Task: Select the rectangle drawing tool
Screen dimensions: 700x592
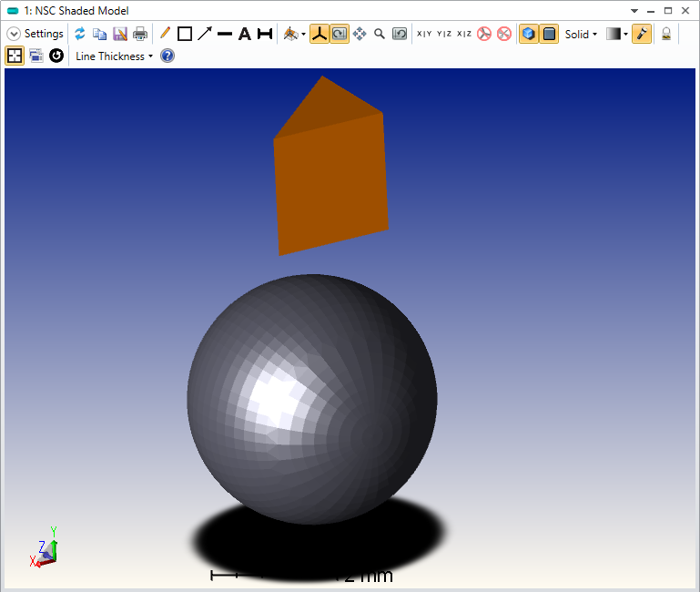Action: (x=185, y=34)
